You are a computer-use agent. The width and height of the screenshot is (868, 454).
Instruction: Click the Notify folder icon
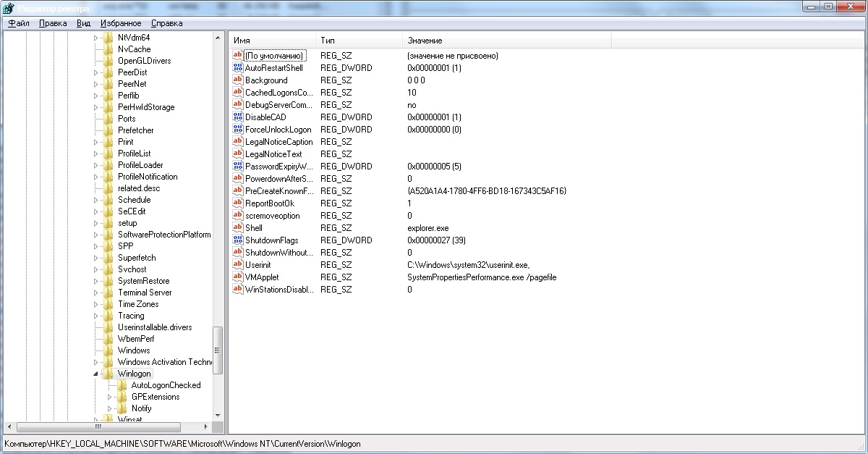(122, 408)
